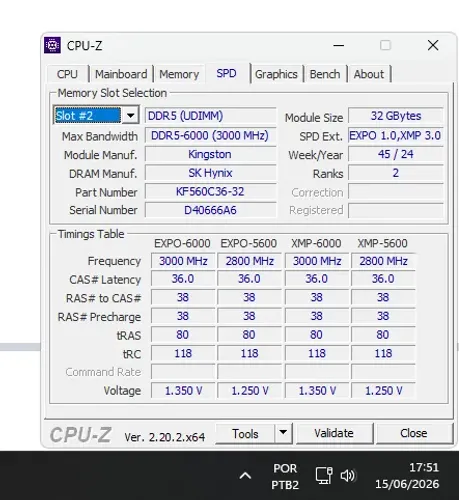The width and height of the screenshot is (459, 500).
Task: Switch to the Memory tab
Action: click(179, 74)
